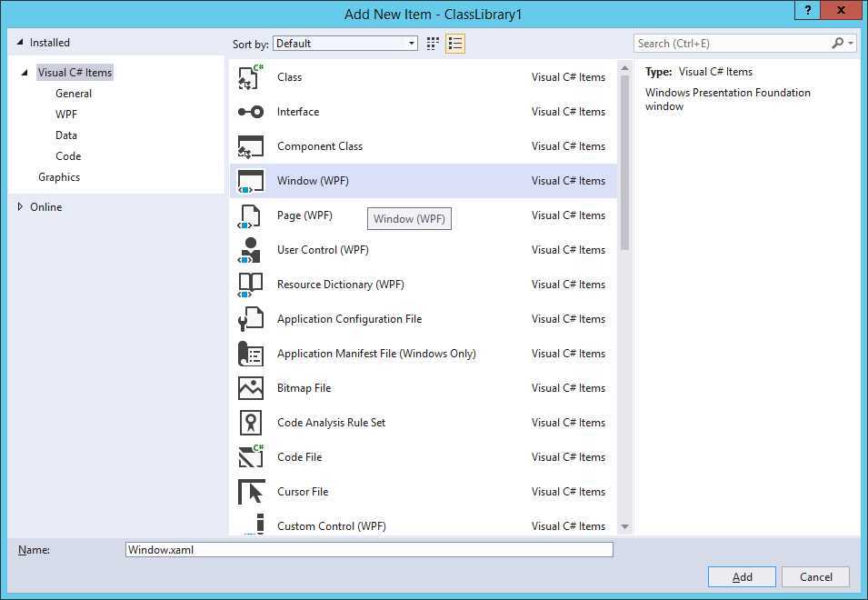Click the Application Configuration File label
868x600 pixels.
pos(349,319)
